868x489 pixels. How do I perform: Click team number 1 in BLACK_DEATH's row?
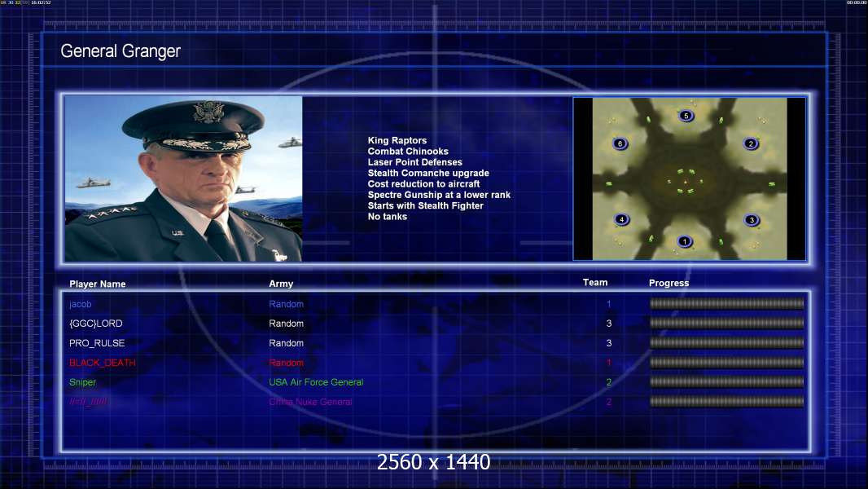click(608, 363)
